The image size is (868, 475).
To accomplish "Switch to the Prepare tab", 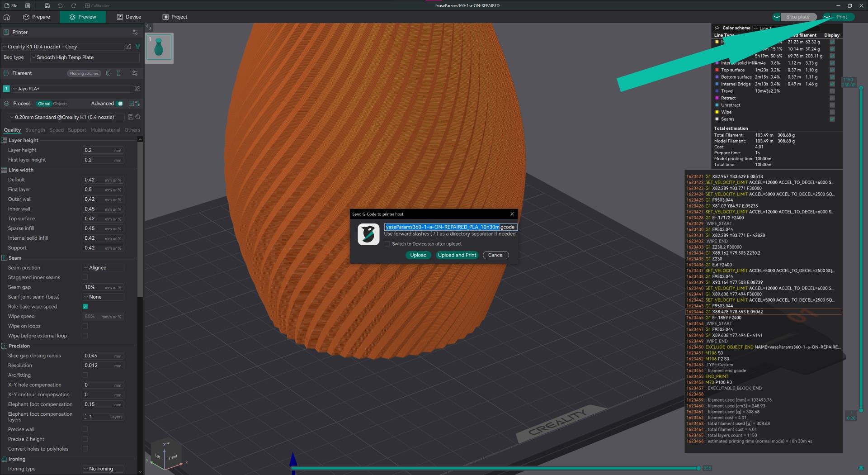I will 37,17.
